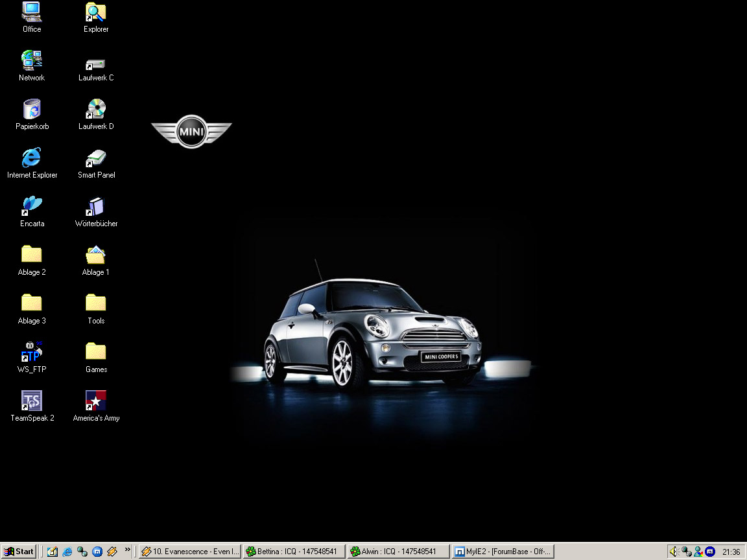Launch Internet Explorer from the desktop
The height and width of the screenshot is (560, 747).
pyautogui.click(x=32, y=163)
